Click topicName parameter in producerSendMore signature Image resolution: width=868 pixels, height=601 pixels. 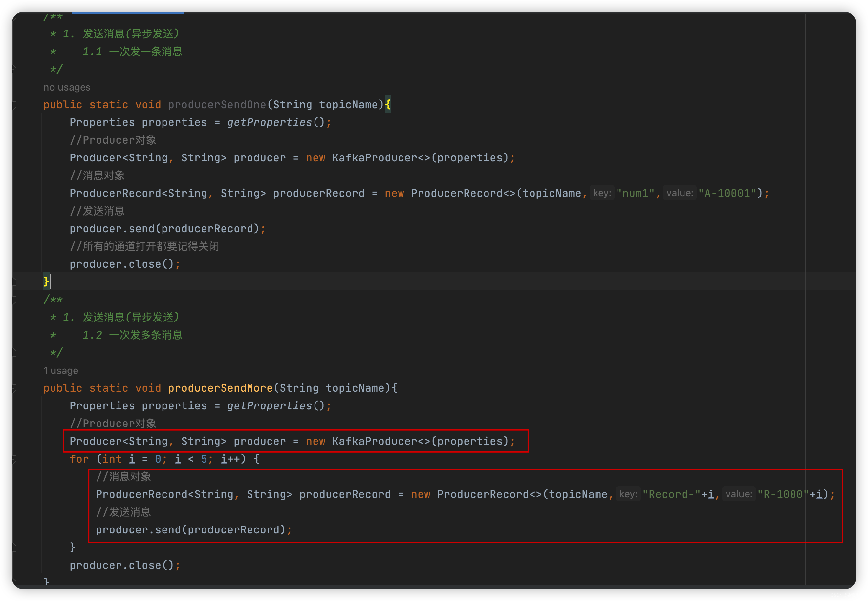coord(355,388)
